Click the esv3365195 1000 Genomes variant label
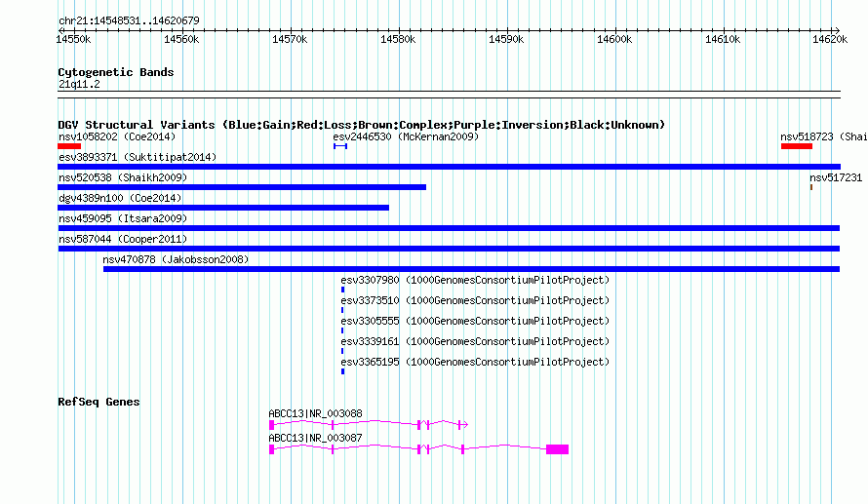 click(475, 362)
